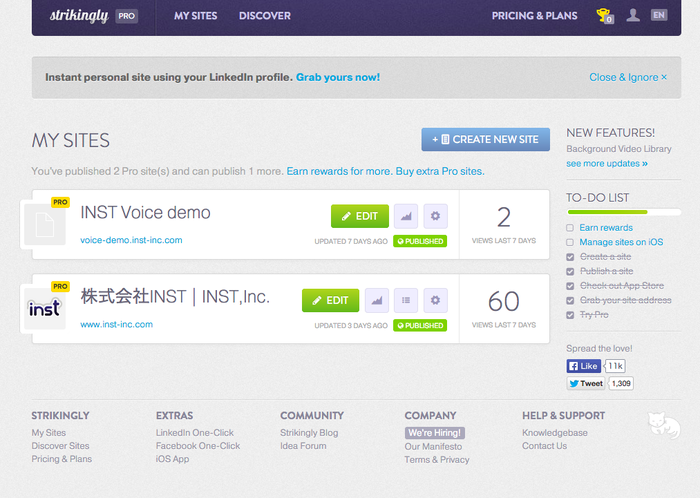Open analytics chart for 株式会社INST site
700x498 pixels.
[x=377, y=300]
